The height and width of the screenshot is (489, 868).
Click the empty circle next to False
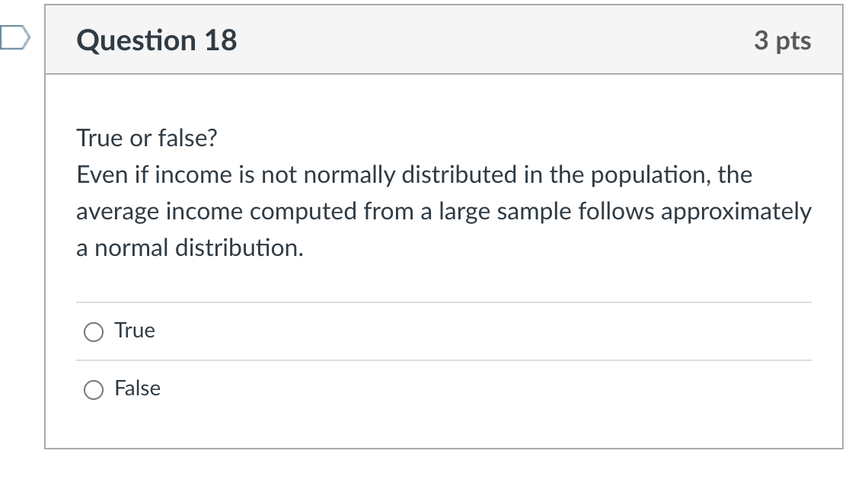pos(93,389)
